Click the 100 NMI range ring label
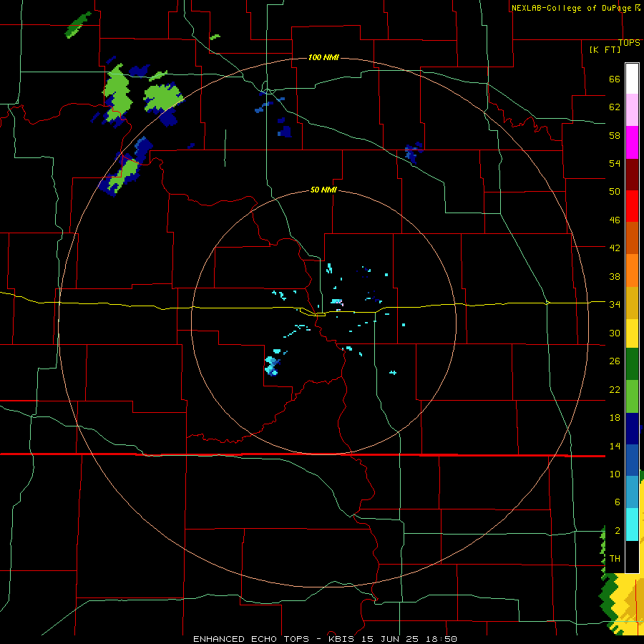This screenshot has width=644, height=644. (x=323, y=57)
